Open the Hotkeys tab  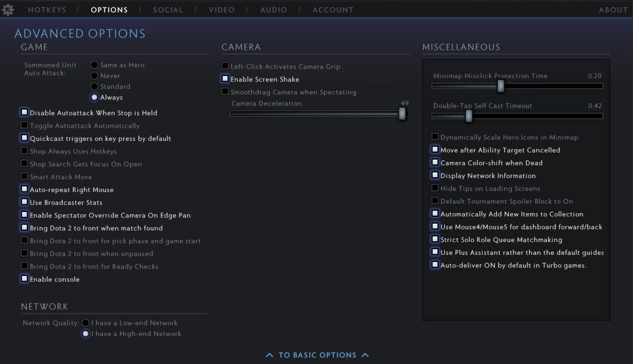[x=48, y=9]
